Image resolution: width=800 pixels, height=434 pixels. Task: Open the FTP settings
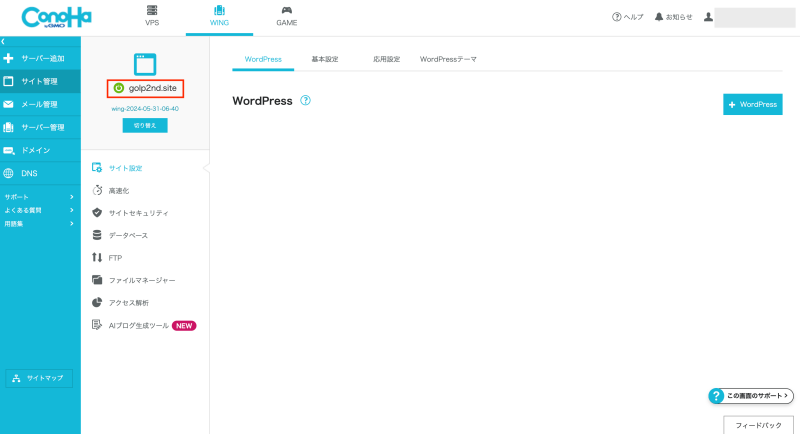(x=114, y=258)
